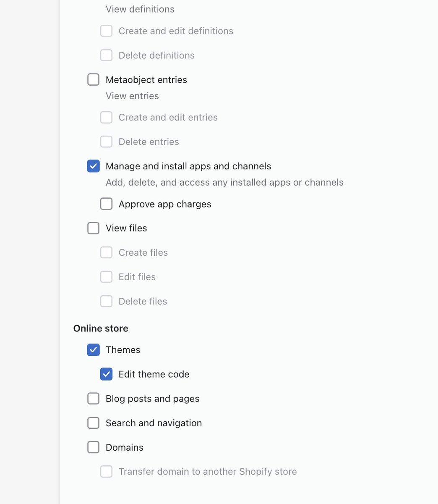This screenshot has width=438, height=504.
Task: Check the View files permission
Action: coord(93,228)
